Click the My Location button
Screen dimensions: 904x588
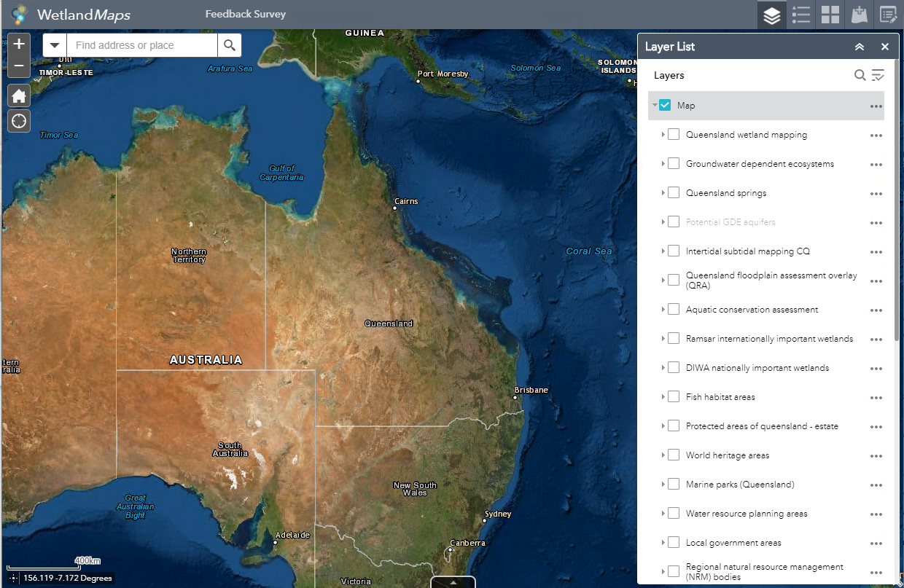(19, 121)
